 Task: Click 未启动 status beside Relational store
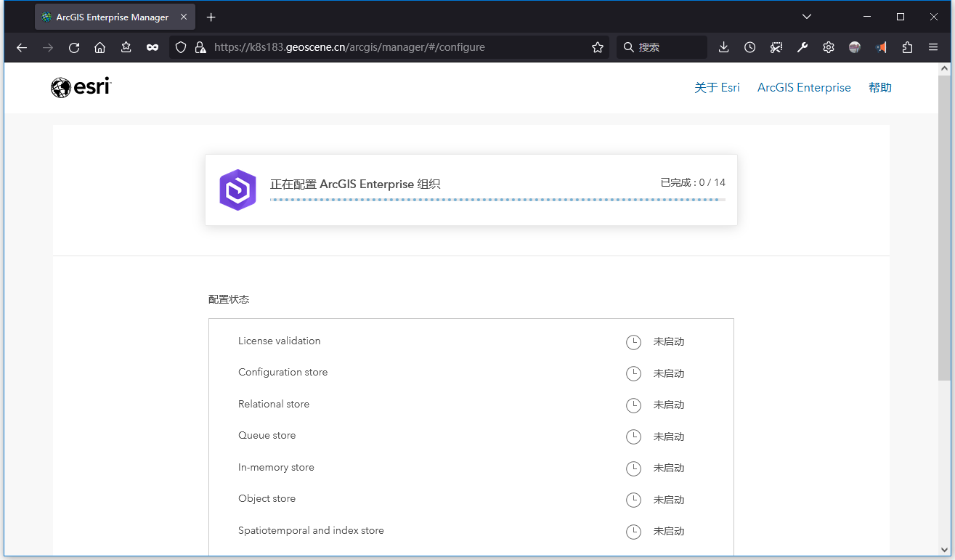pyautogui.click(x=669, y=405)
